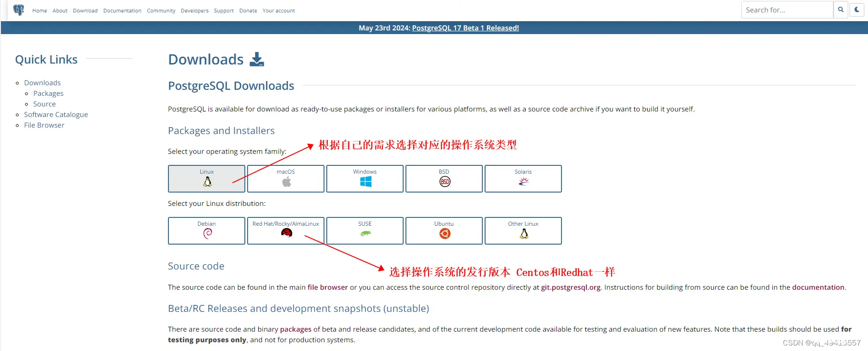Viewport: 868px width, 351px height.
Task: Choose Red Hat/Rocky/AlmaLinux distribution
Action: pos(286,231)
